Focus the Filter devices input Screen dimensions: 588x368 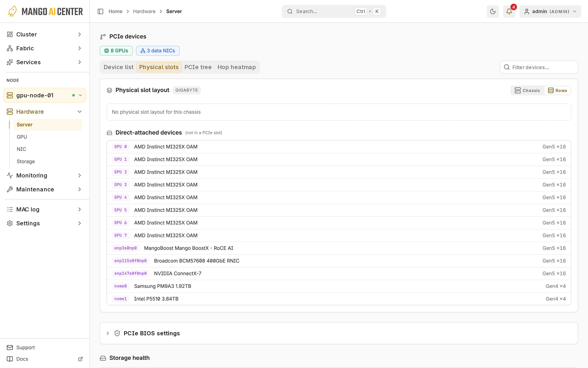[539, 67]
